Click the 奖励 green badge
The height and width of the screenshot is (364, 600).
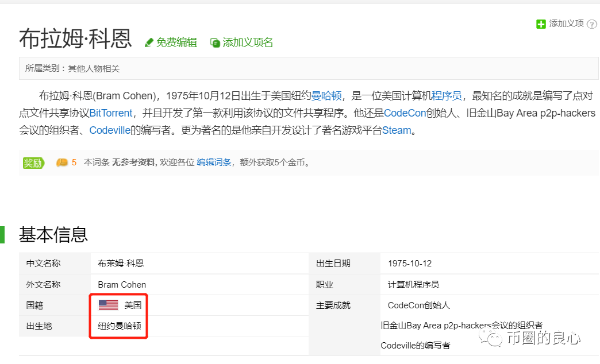coord(33,163)
